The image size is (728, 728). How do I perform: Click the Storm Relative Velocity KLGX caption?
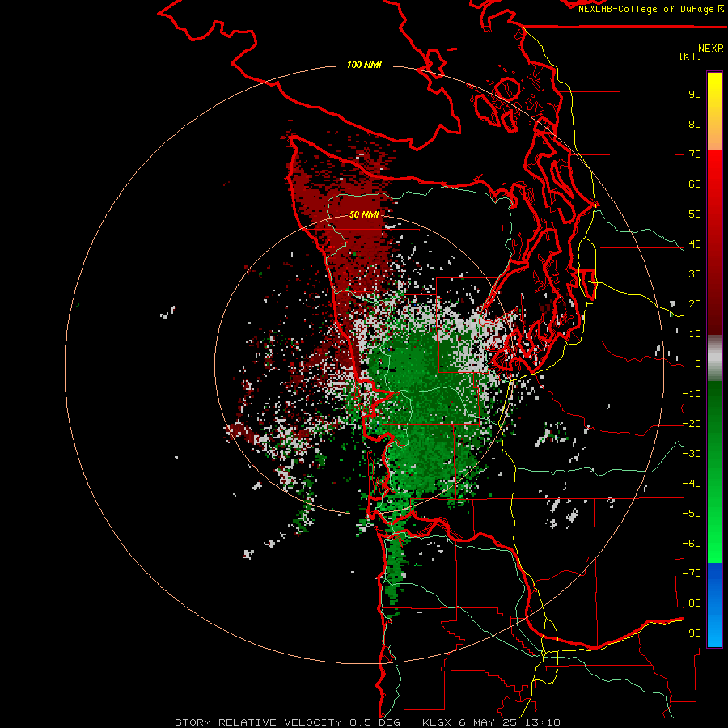(x=367, y=722)
